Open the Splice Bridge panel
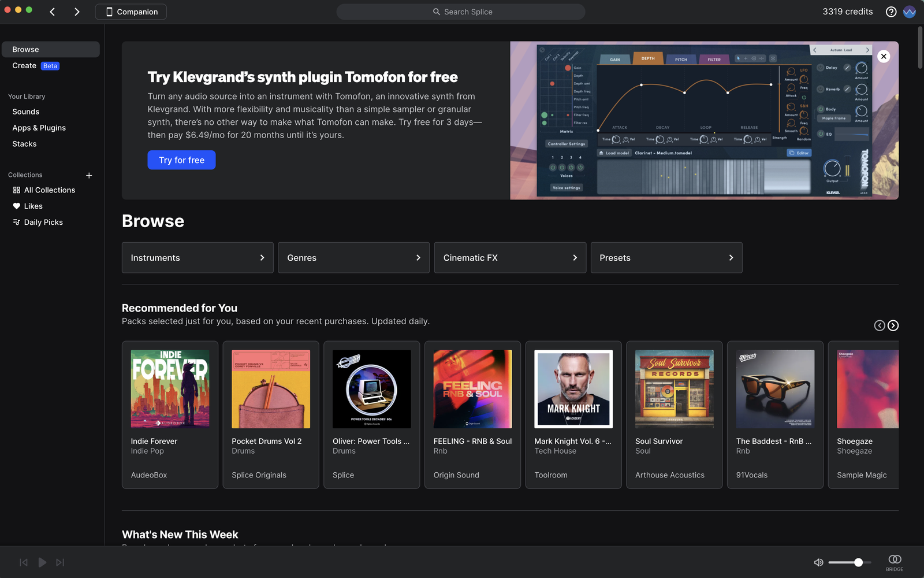924x578 pixels. (x=895, y=561)
